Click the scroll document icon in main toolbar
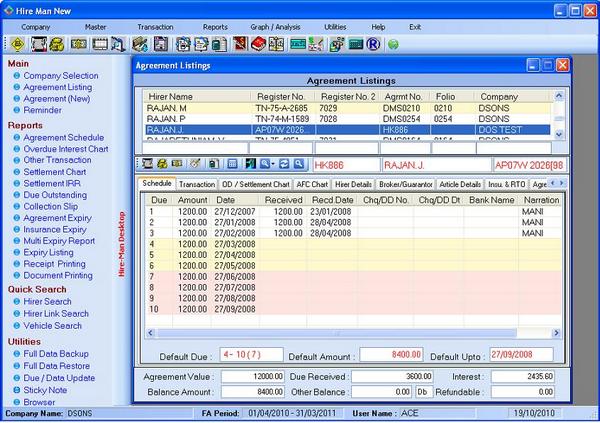The width and height of the screenshot is (600, 423). click(x=39, y=44)
